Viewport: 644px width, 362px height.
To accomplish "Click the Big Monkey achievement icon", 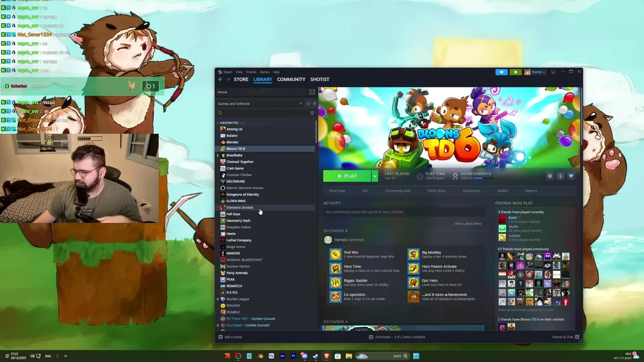I will click(414, 254).
